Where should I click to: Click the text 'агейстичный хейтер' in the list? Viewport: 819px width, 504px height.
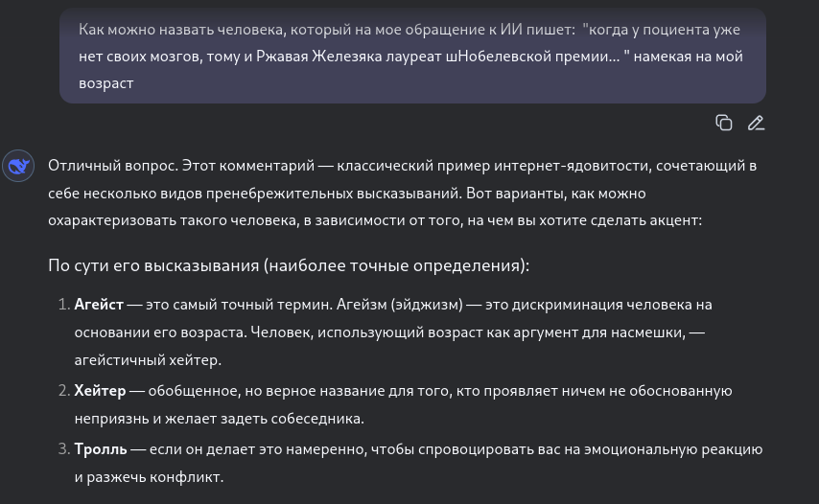tap(148, 360)
